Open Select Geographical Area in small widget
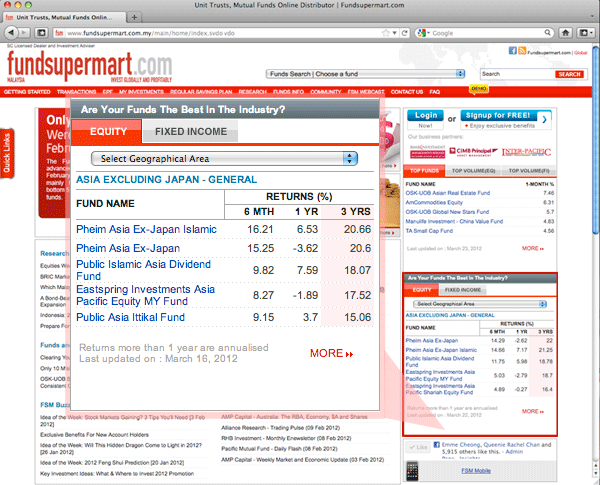 (x=480, y=304)
